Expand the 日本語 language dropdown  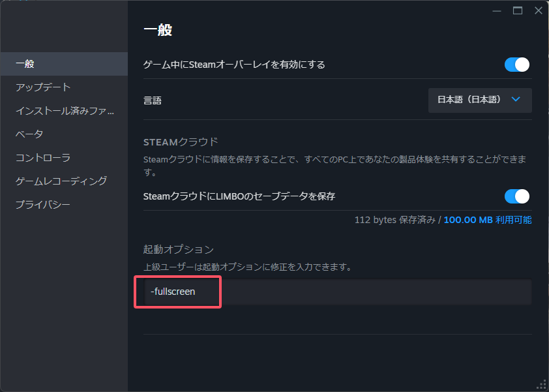click(x=480, y=100)
